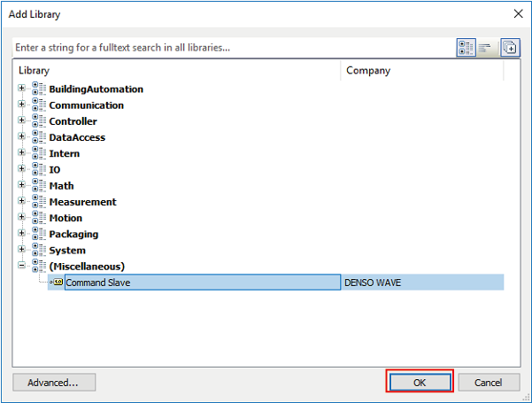Click the Command Slave library icon
Viewport: 532px width, 403px height.
(58, 283)
